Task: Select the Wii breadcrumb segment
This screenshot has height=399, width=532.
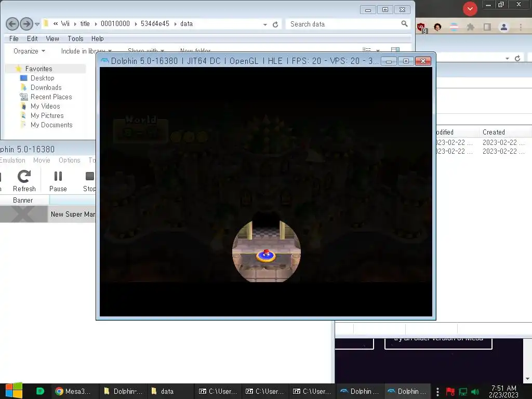Action: click(x=65, y=24)
